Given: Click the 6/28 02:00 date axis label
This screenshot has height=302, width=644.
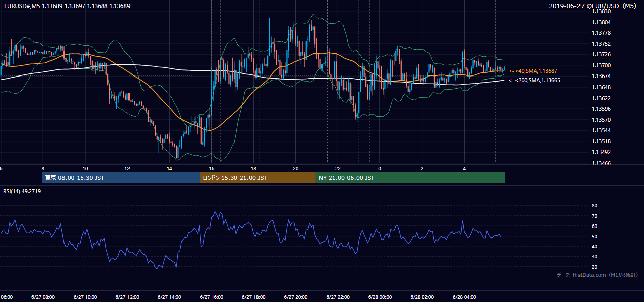Looking at the screenshot, I should point(422,297).
